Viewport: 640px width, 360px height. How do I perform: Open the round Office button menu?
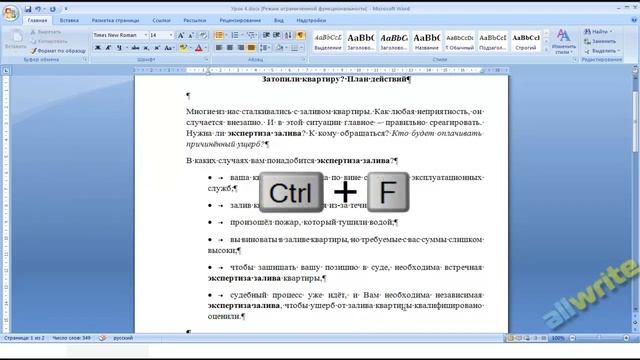(x=11, y=13)
